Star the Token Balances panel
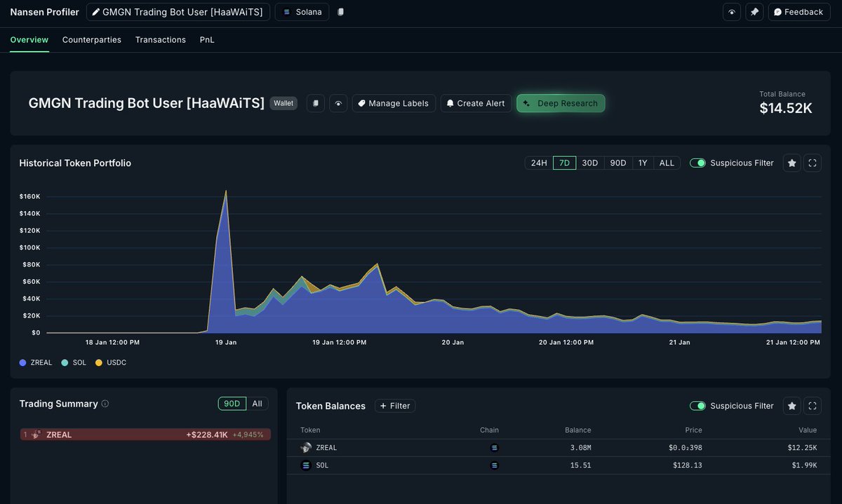This screenshot has height=504, width=842. [791, 406]
